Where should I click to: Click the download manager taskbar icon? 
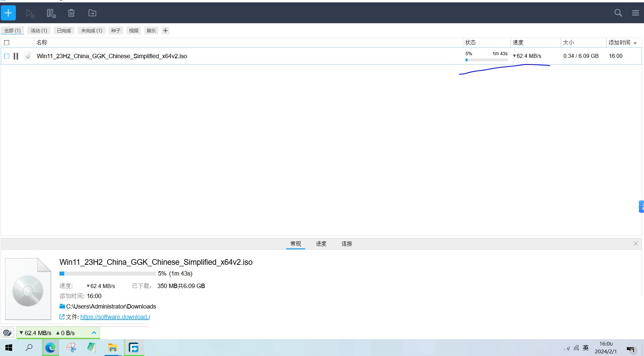[x=134, y=348]
